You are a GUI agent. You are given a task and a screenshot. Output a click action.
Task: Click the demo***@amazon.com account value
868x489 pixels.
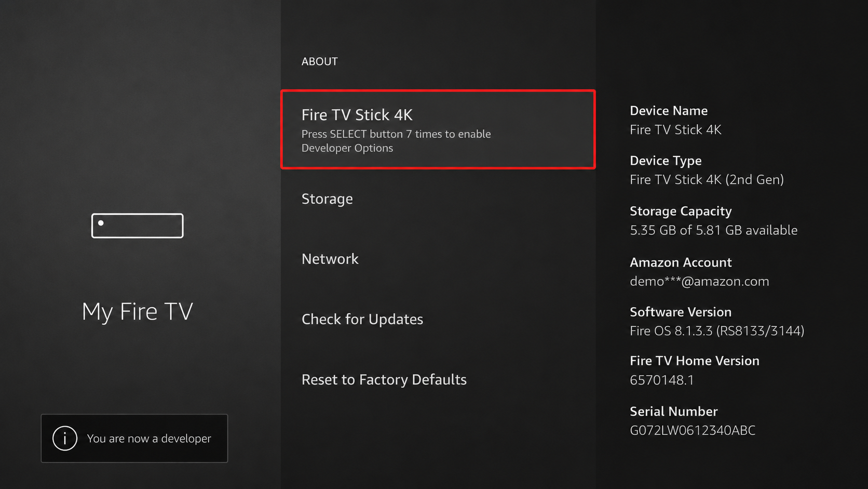[x=699, y=281]
